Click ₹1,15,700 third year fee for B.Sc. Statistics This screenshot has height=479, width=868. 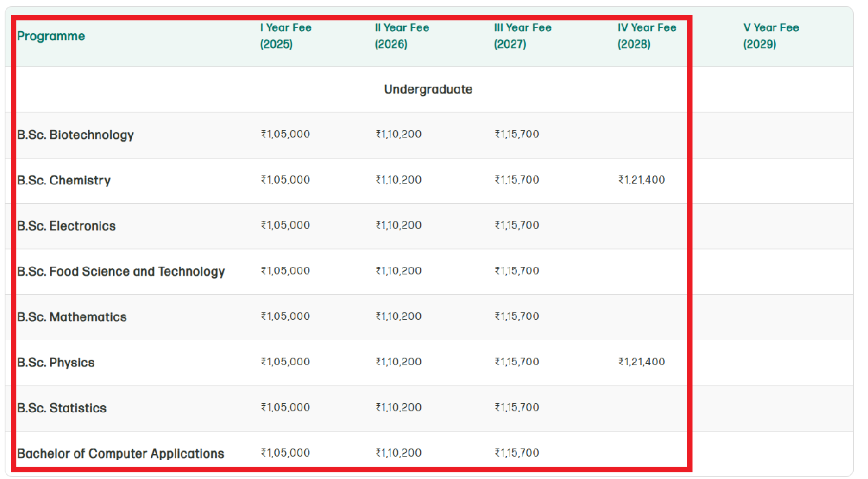[516, 407]
